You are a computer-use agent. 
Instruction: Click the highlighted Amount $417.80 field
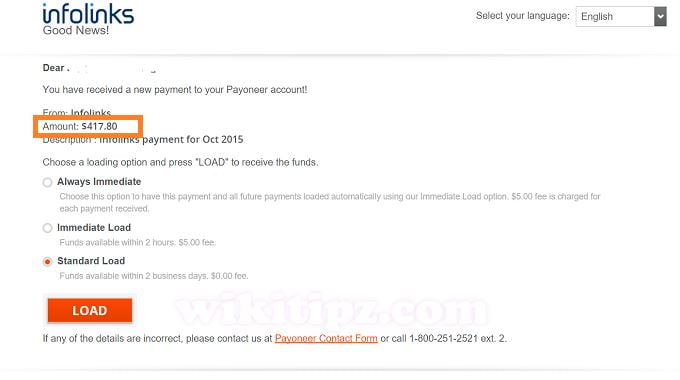88,127
